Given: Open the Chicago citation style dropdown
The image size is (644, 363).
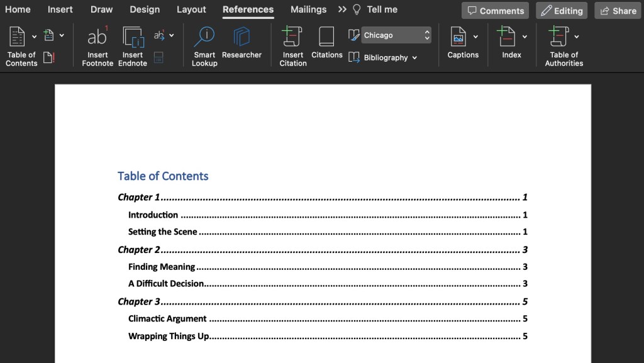Looking at the screenshot, I should pos(396,35).
